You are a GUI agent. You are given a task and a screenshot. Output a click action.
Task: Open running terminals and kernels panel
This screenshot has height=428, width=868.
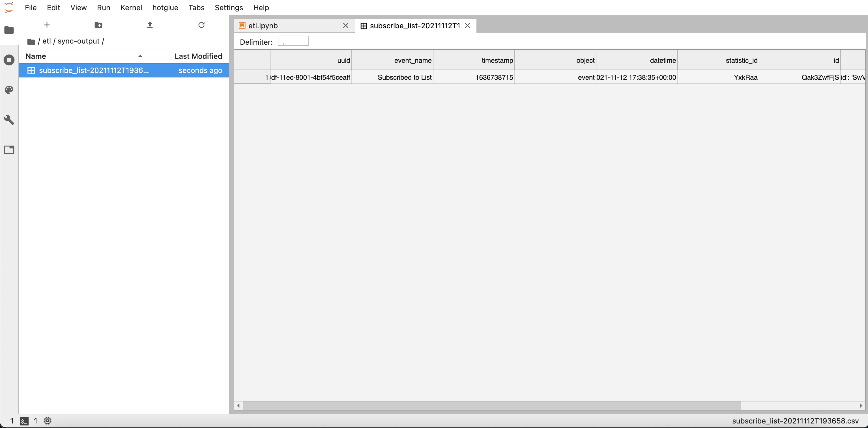point(9,60)
